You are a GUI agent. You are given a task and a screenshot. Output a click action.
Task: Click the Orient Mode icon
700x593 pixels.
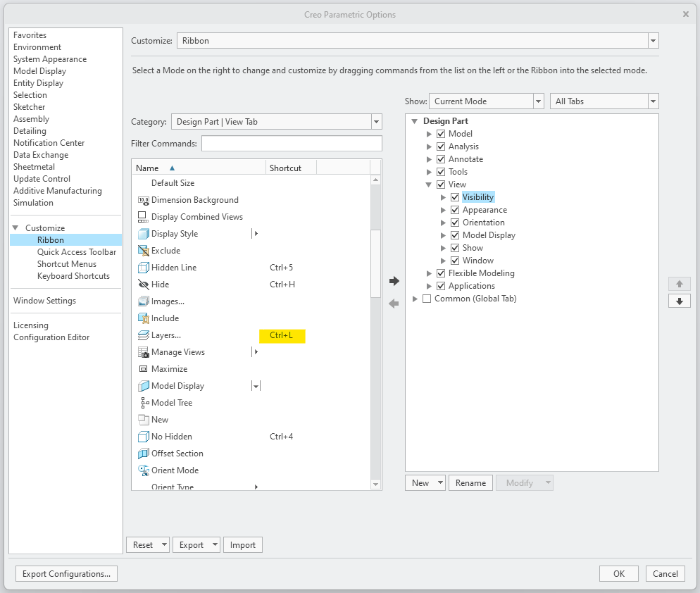[x=144, y=470]
